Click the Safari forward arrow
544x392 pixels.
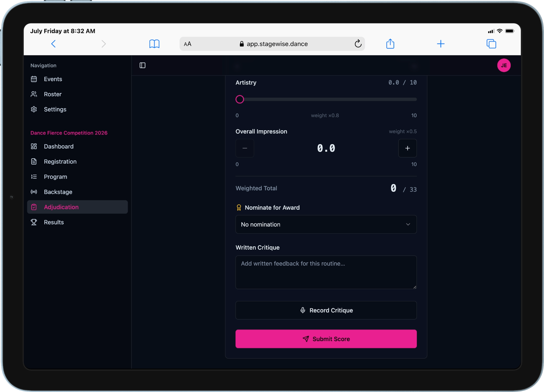point(104,44)
